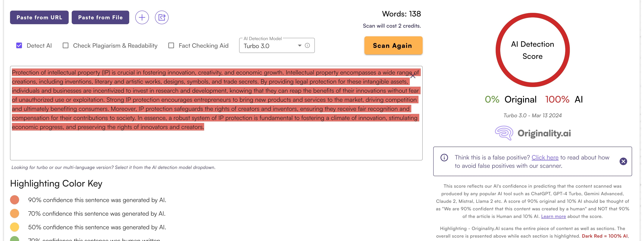Uncheck the Detect AI checkbox
Image resolution: width=644 pixels, height=241 pixels.
19,46
